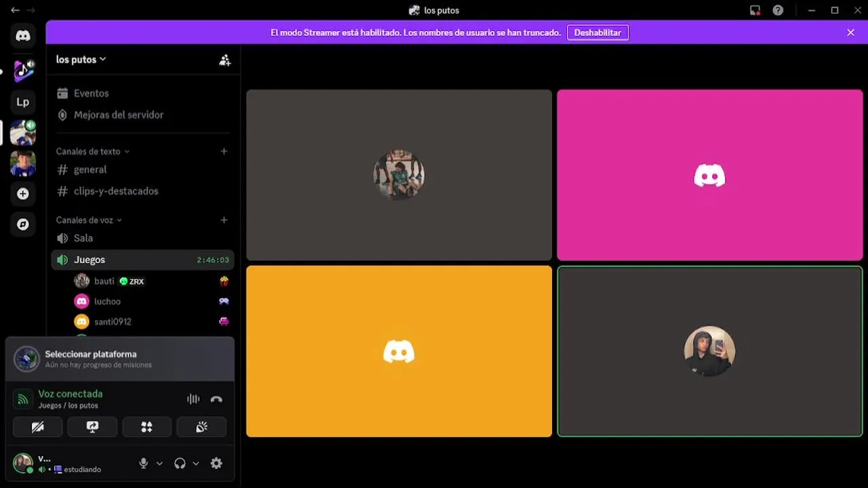The height and width of the screenshot is (488, 868).
Task: Open los putos server dropdown menu
Action: tap(81, 60)
